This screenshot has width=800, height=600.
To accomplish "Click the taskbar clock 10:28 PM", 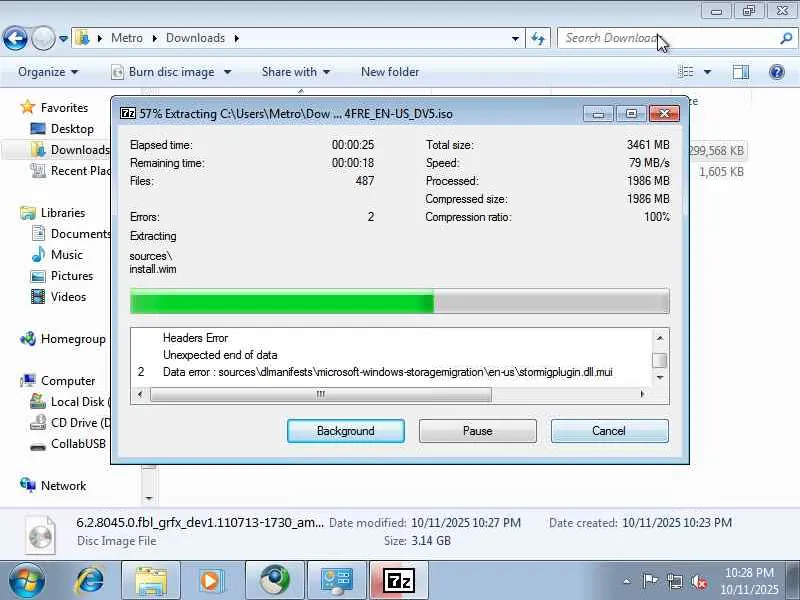I will coord(749,572).
